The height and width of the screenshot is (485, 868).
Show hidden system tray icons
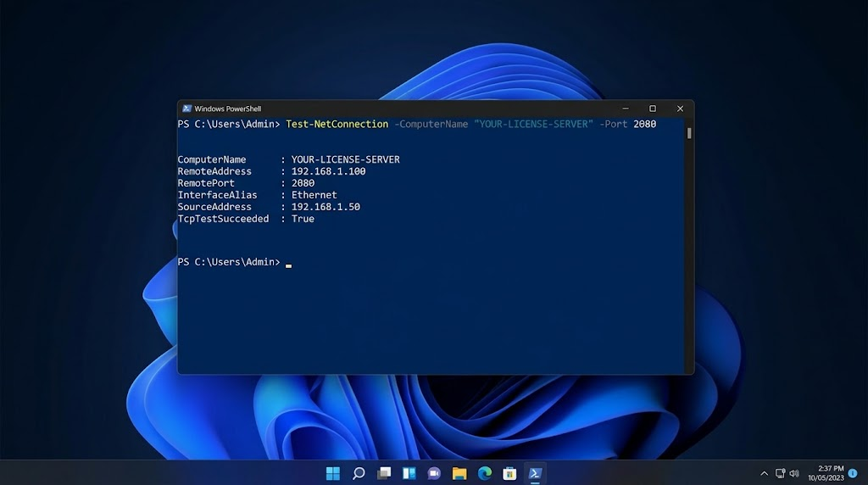[764, 473]
